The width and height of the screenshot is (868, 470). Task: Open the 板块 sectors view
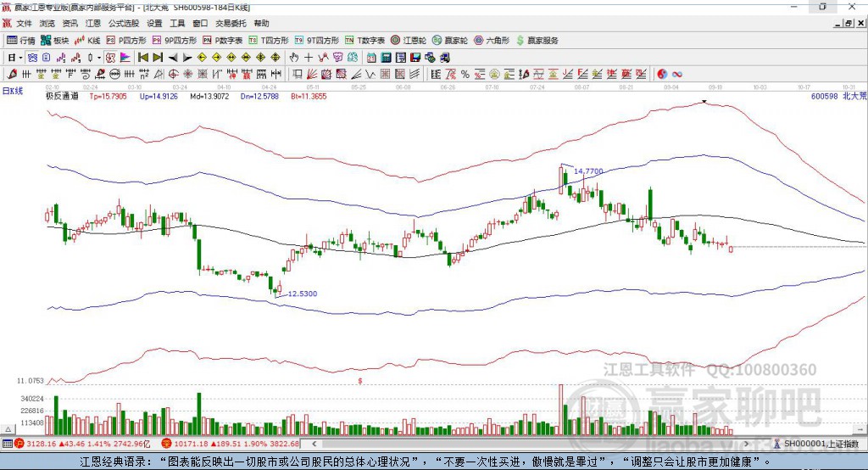[55, 41]
